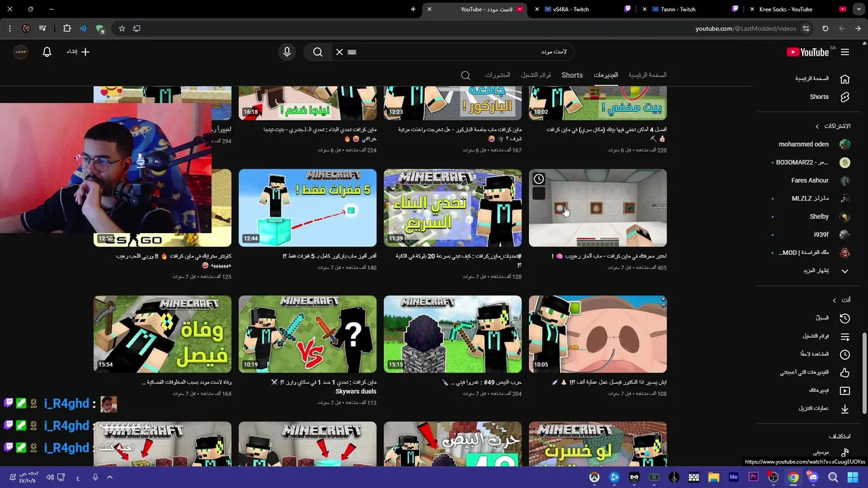Click the notifications bell icon
This screenshot has width=868, height=488.
47,52
